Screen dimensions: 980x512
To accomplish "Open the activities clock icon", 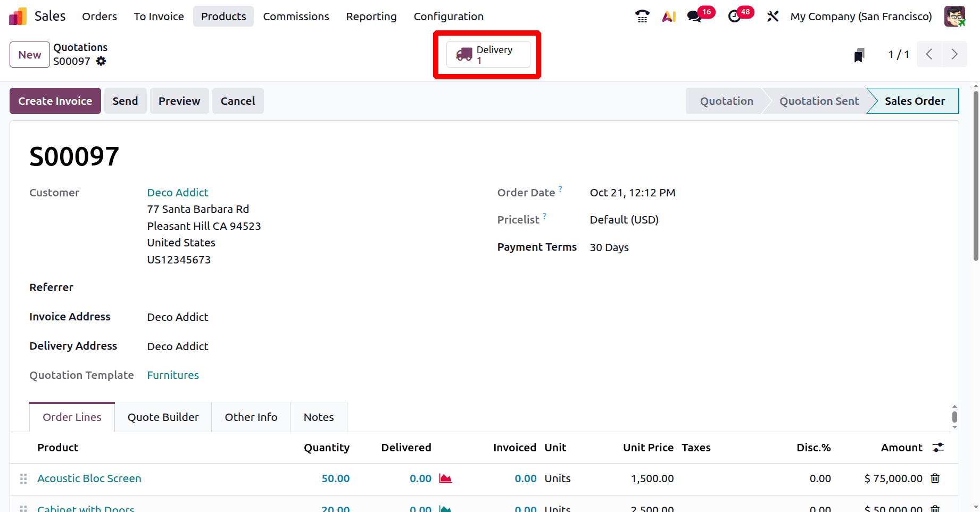I will click(735, 16).
